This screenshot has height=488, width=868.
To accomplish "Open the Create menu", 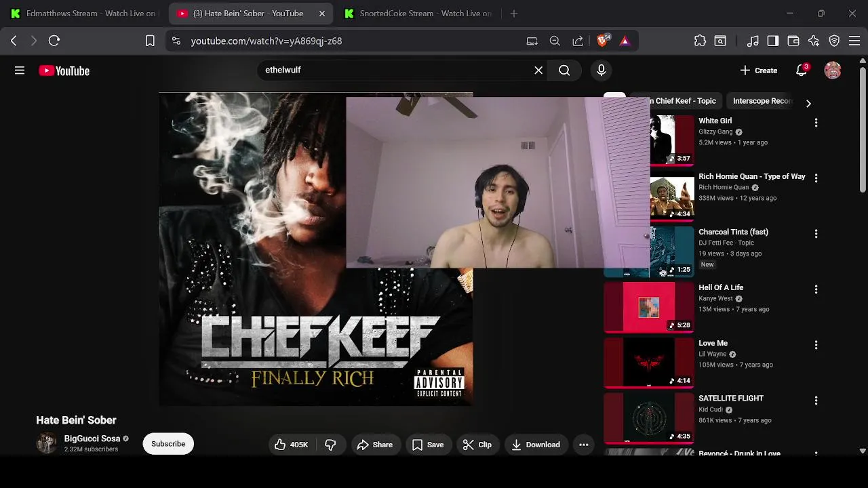I will click(759, 70).
